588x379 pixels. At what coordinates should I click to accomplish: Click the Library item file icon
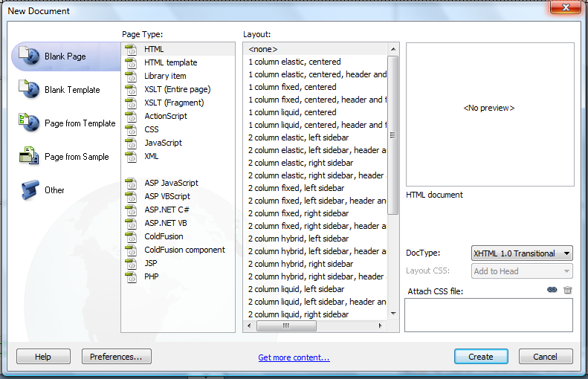coord(131,76)
